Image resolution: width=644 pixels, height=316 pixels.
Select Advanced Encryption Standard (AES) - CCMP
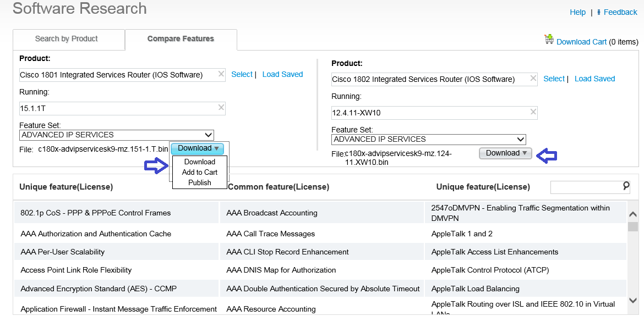coord(116,289)
